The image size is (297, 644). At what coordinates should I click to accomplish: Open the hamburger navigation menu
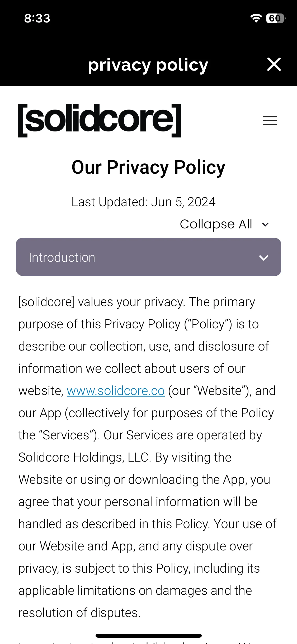pyautogui.click(x=270, y=121)
